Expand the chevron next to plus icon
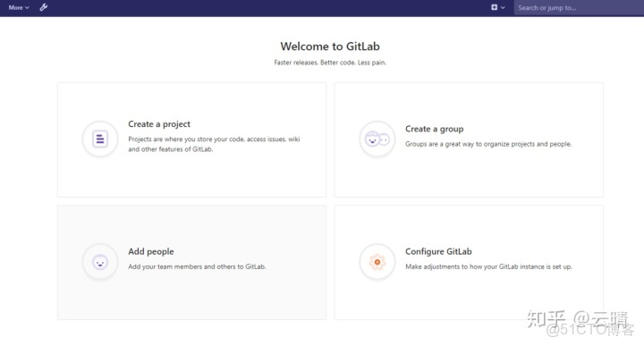Screen dimensions: 644x346 [503, 7]
